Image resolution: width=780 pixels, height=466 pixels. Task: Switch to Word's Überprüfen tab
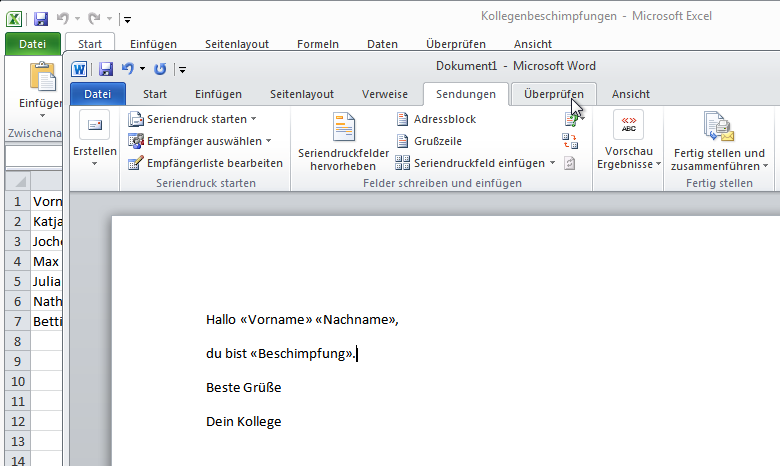[554, 94]
